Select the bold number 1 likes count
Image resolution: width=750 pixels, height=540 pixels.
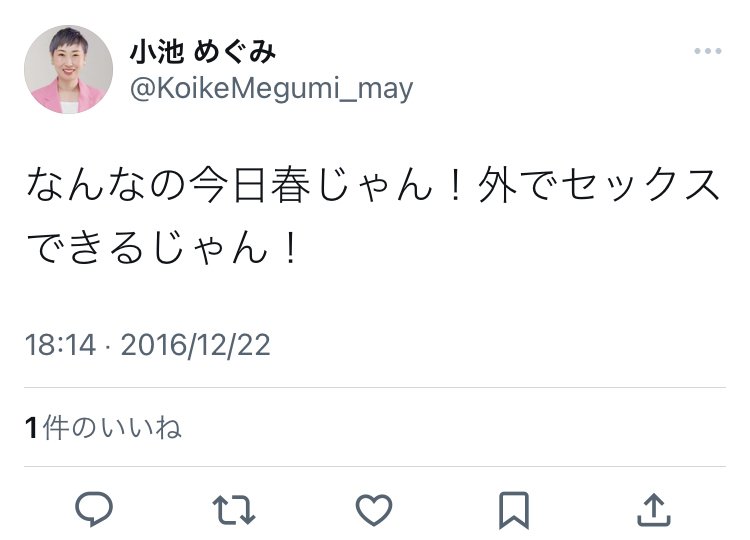(31, 428)
